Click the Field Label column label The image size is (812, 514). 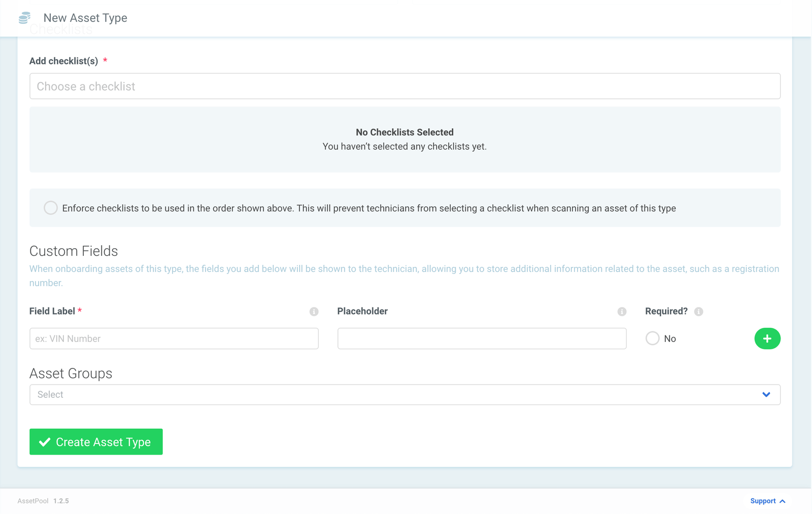(52, 312)
